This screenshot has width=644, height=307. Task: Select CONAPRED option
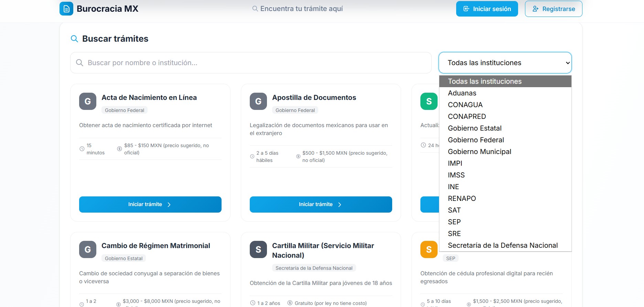(505, 116)
